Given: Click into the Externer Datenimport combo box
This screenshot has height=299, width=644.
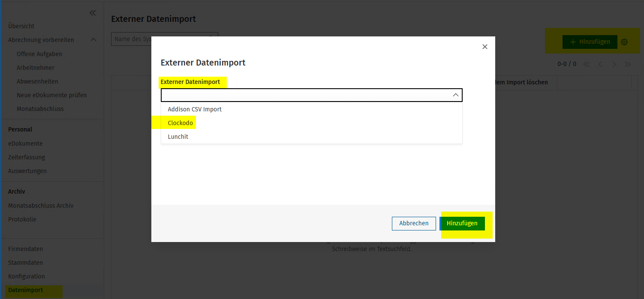Looking at the screenshot, I should tap(311, 95).
